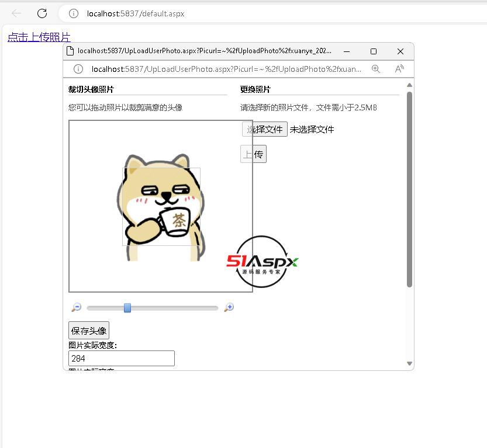Zoom in the photo with the plus magnifier
The width and height of the screenshot is (487, 448).
click(229, 307)
